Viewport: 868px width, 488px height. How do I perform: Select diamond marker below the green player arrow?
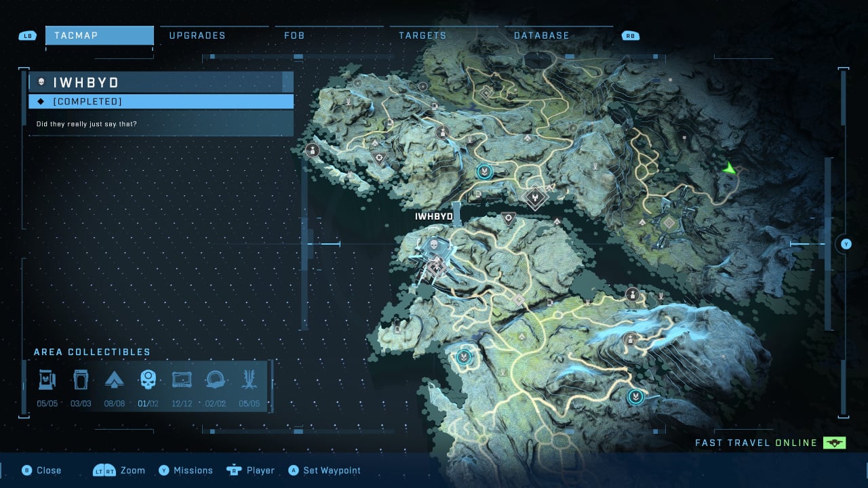[x=669, y=222]
